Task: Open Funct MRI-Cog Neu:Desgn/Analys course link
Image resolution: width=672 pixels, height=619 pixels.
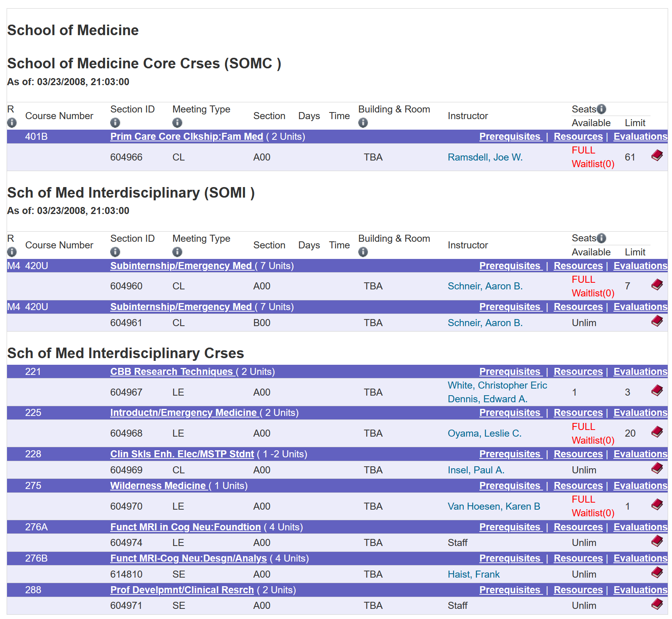Action: (x=188, y=558)
